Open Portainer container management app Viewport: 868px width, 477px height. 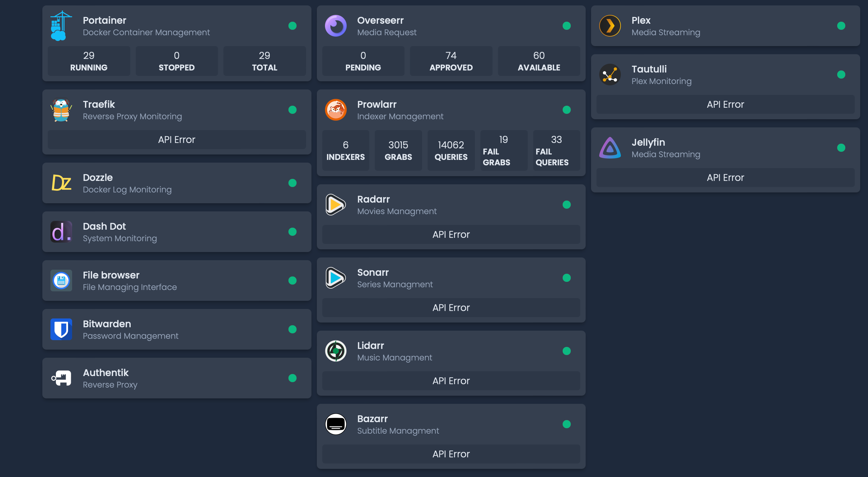61,25
